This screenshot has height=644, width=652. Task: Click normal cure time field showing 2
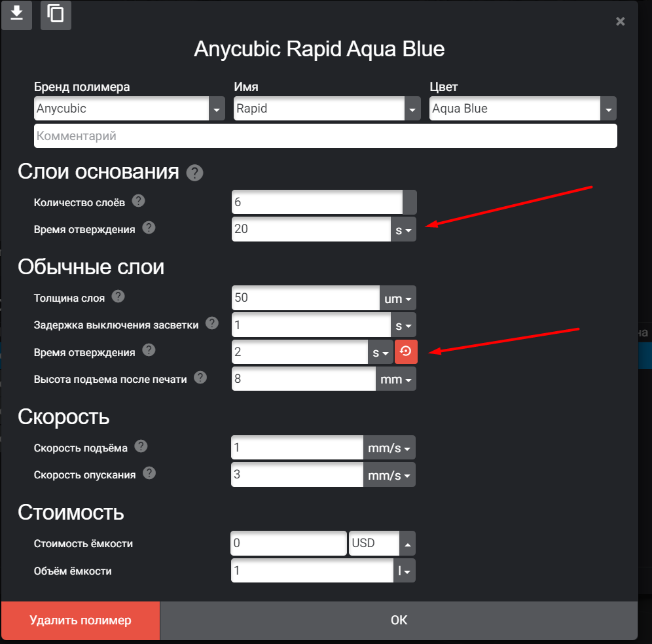[x=300, y=351]
